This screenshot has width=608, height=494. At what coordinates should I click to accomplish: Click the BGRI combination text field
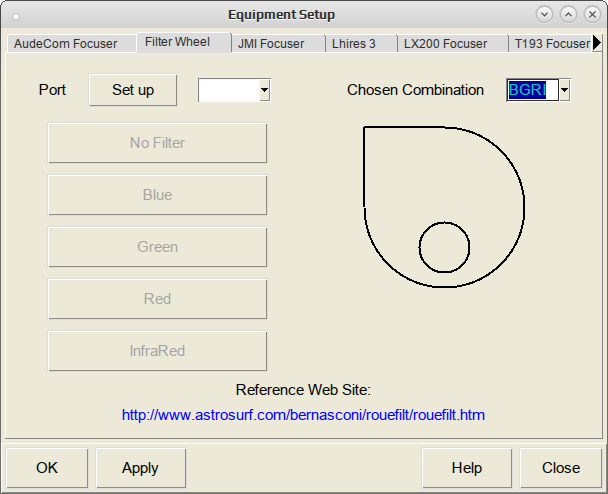tap(532, 90)
